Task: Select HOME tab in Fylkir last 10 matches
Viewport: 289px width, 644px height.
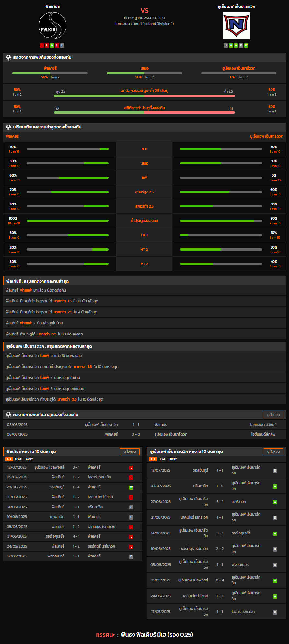Action: tap(19, 459)
